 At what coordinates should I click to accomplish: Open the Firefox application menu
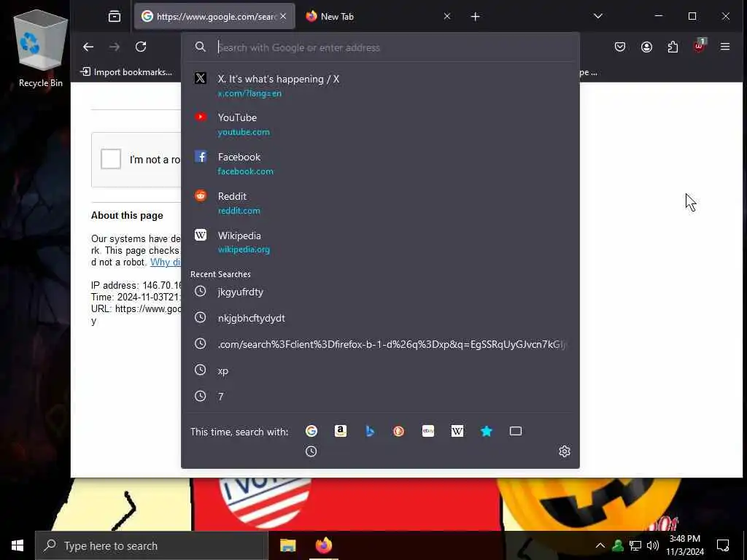point(725,47)
